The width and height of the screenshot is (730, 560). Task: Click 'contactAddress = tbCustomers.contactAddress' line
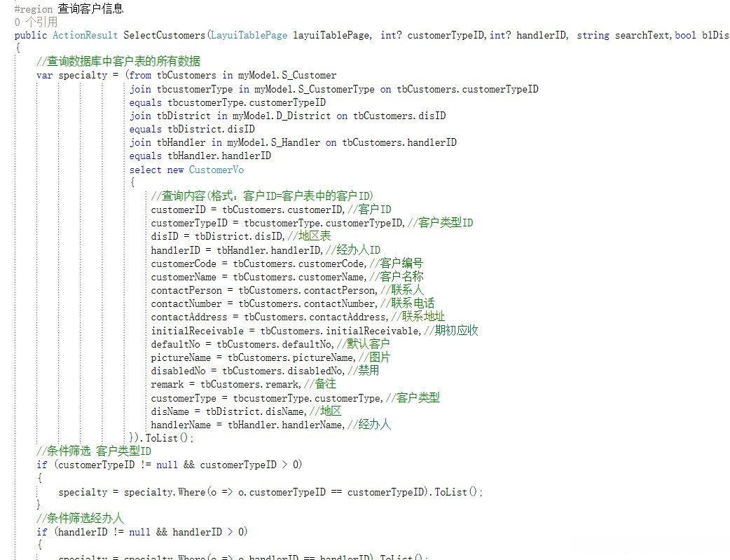269,317
